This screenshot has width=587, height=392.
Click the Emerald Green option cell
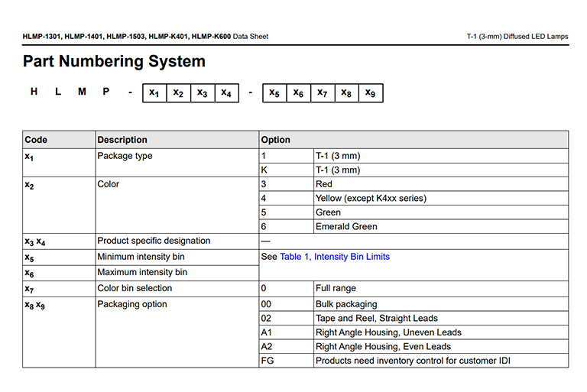(x=441, y=226)
